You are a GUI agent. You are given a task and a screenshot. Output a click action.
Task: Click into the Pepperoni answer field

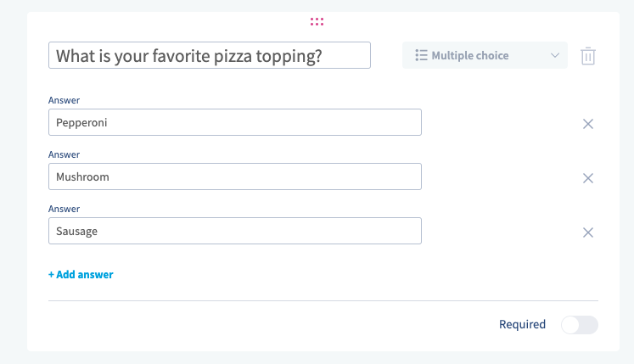point(235,122)
